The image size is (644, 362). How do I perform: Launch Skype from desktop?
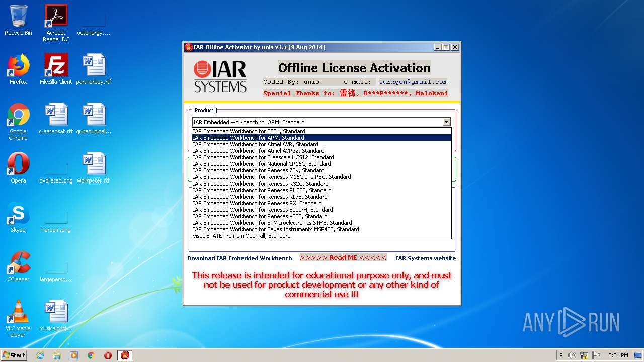[18, 217]
